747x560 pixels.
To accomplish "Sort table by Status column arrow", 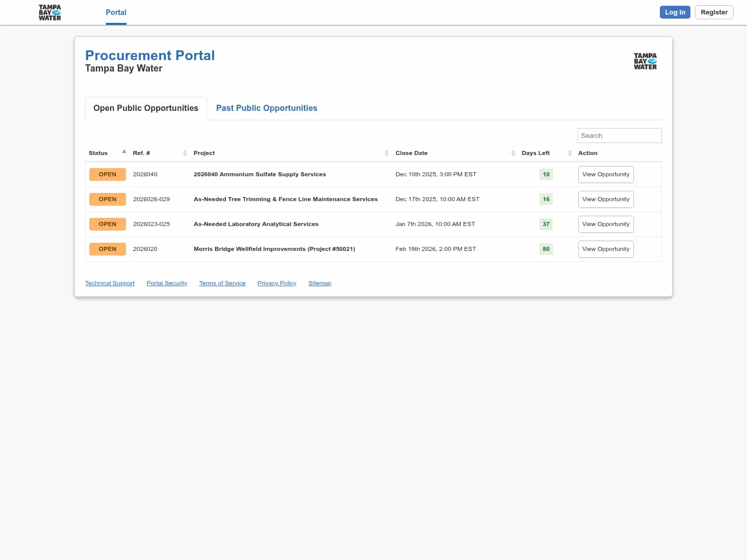I will 124,152.
